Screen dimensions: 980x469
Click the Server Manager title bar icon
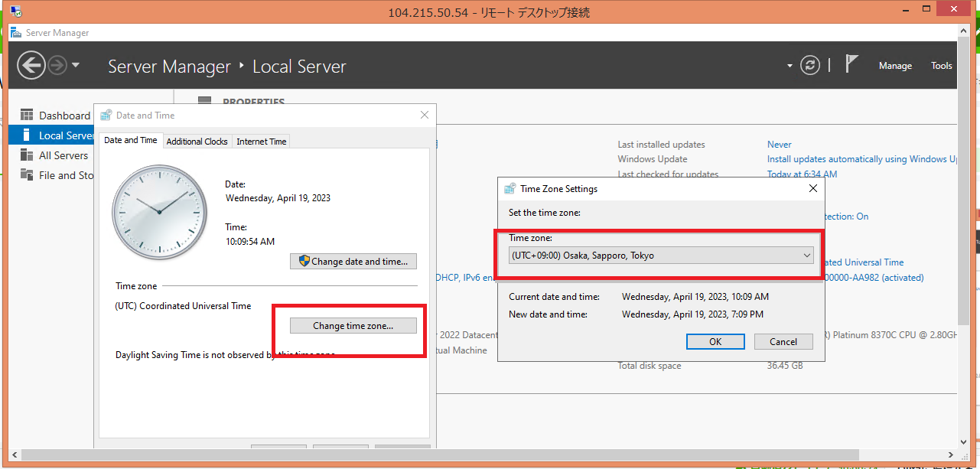[16, 33]
